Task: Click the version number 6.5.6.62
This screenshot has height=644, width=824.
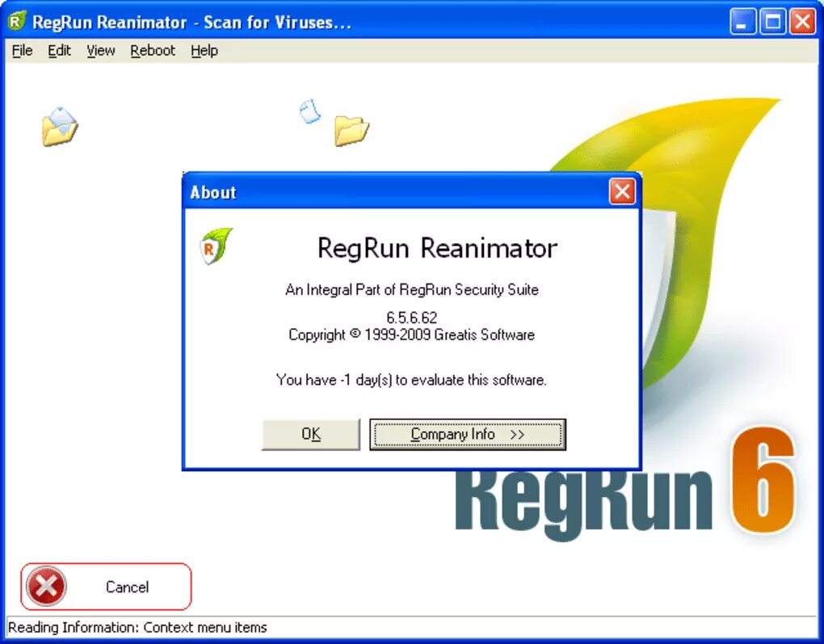Action: (411, 318)
